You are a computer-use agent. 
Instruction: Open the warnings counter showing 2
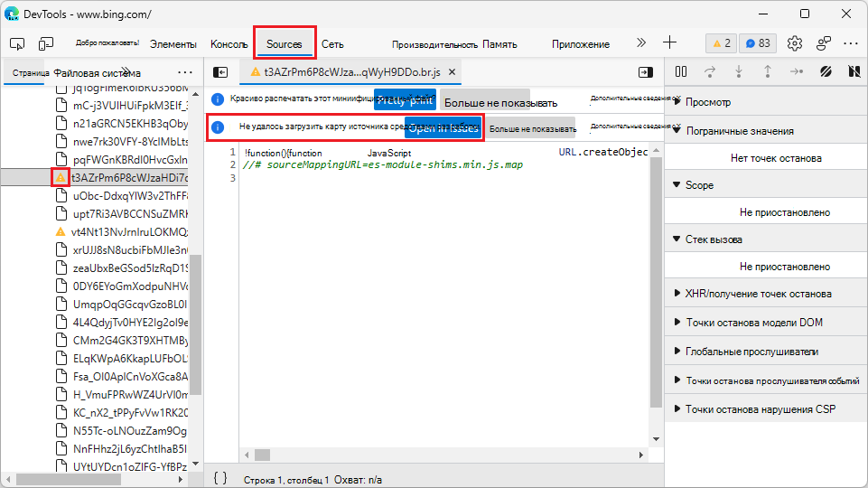722,43
